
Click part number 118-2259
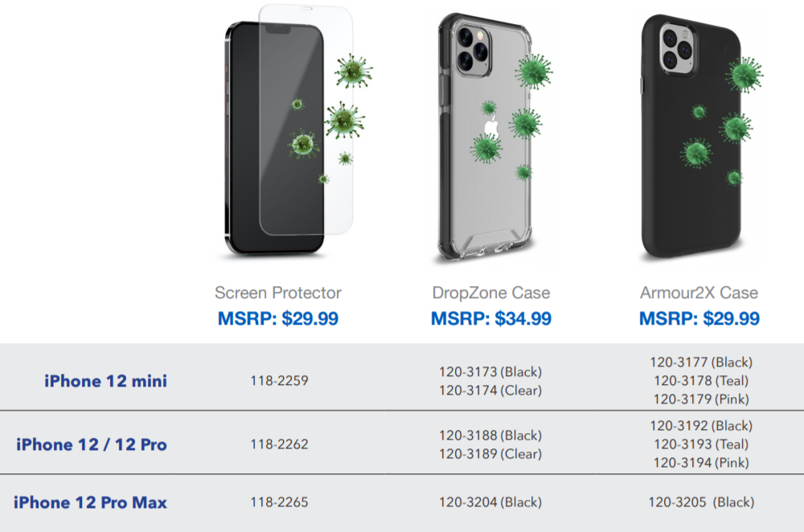point(279,381)
